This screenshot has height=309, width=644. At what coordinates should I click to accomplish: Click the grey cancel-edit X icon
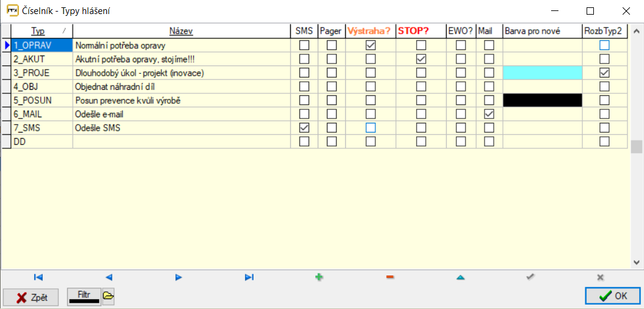(x=601, y=277)
